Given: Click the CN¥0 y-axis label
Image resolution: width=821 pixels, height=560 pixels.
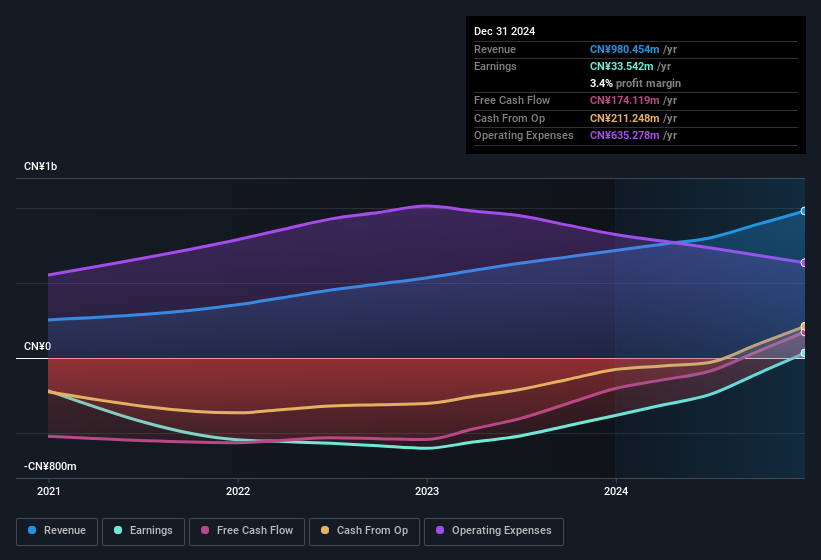Looking at the screenshot, I should tap(37, 346).
